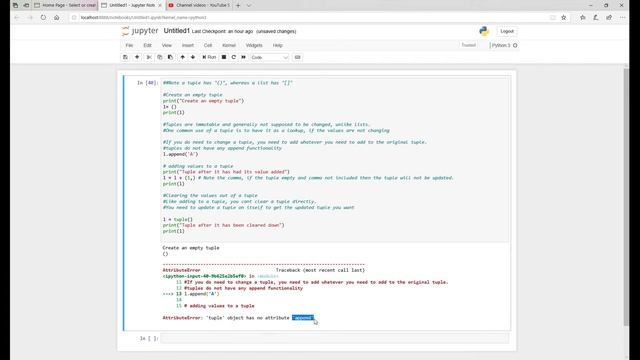Click the Jupyter logo
The image size is (640, 360).
coord(140,31)
